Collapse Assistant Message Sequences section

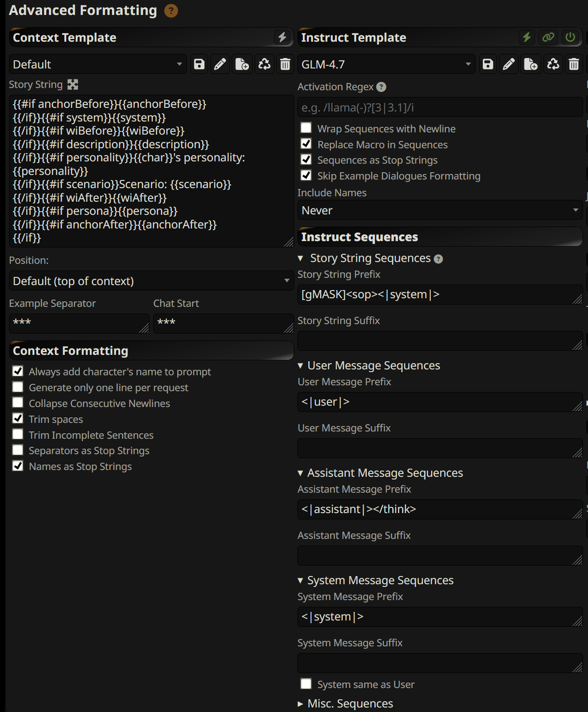click(300, 473)
